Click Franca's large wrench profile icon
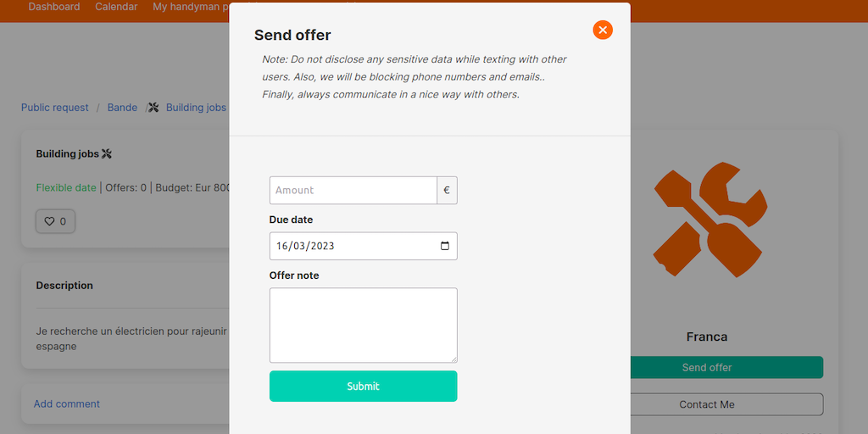Viewport: 868px width, 434px height. (709, 219)
